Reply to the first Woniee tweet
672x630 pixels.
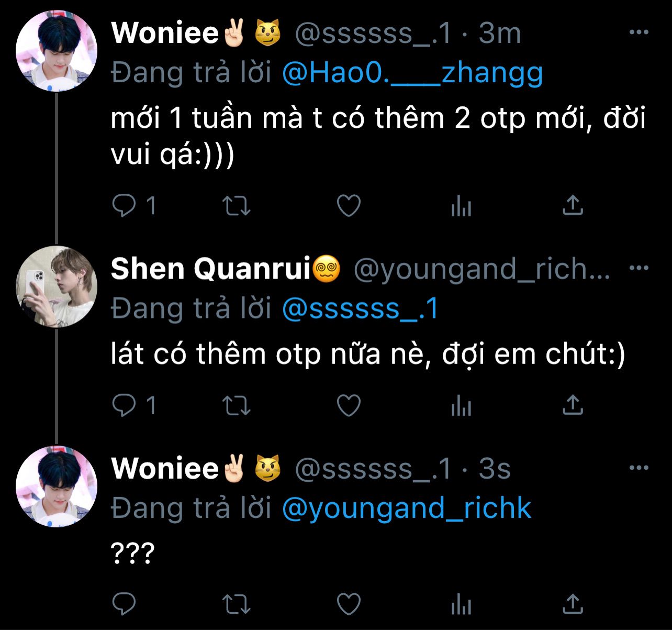coord(125,206)
